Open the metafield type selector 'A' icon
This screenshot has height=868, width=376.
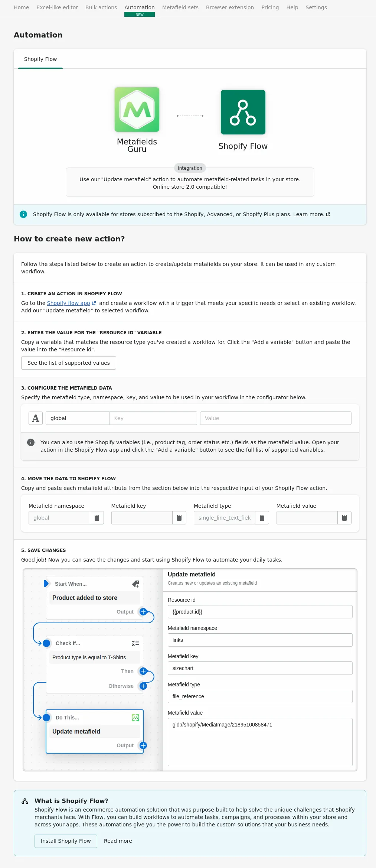click(x=36, y=418)
